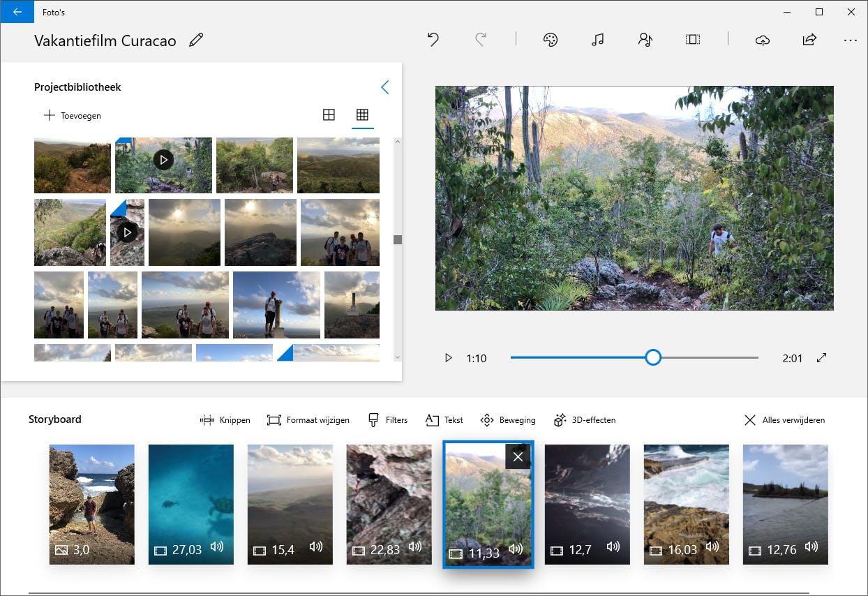The width and height of the screenshot is (868, 596).
Task: Mute audio on the 12,7 clip
Action: pyautogui.click(x=613, y=548)
